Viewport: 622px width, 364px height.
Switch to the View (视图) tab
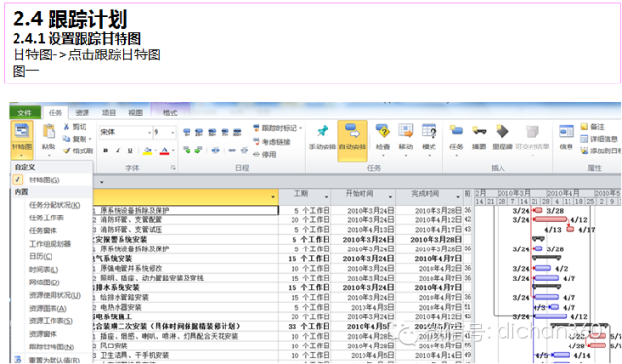click(x=135, y=113)
